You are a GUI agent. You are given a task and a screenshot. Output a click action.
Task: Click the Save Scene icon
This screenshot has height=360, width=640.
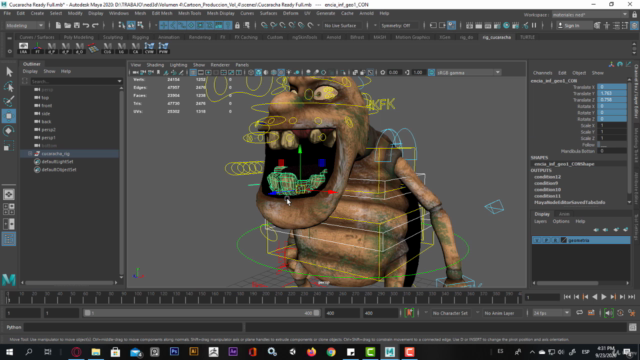coord(77,25)
